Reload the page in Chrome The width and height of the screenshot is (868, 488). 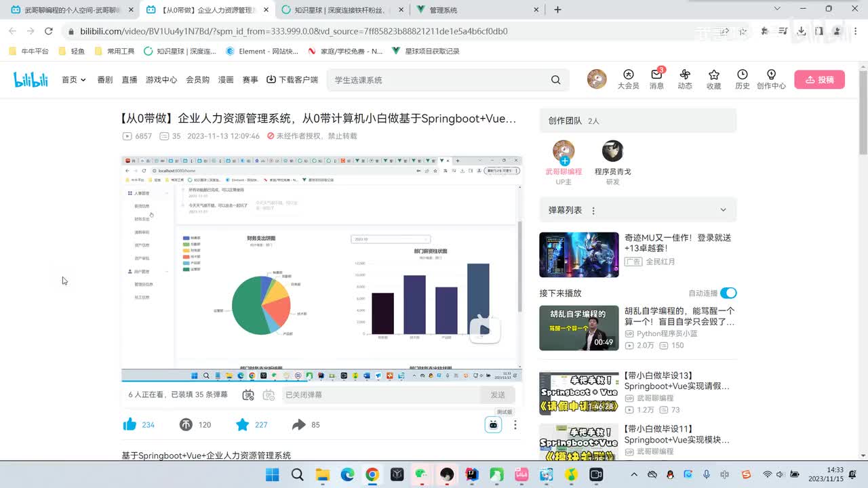(x=48, y=31)
